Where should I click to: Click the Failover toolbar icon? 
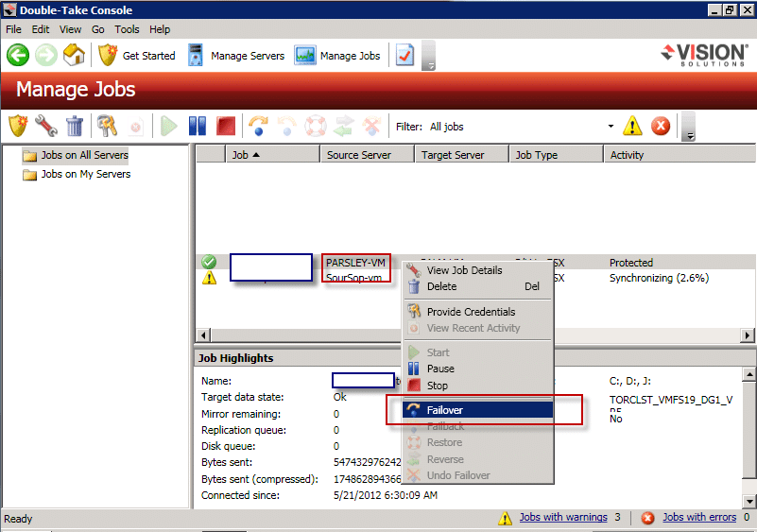point(256,126)
